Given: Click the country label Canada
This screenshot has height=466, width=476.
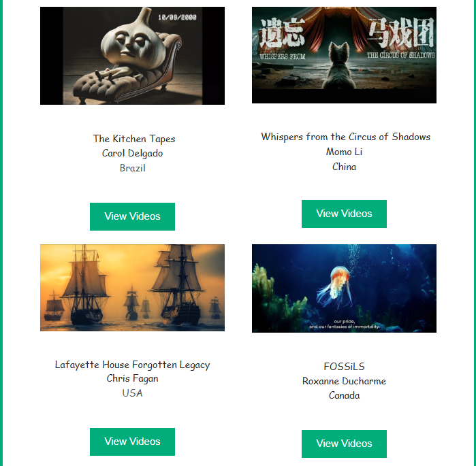Looking at the screenshot, I should tap(344, 395).
